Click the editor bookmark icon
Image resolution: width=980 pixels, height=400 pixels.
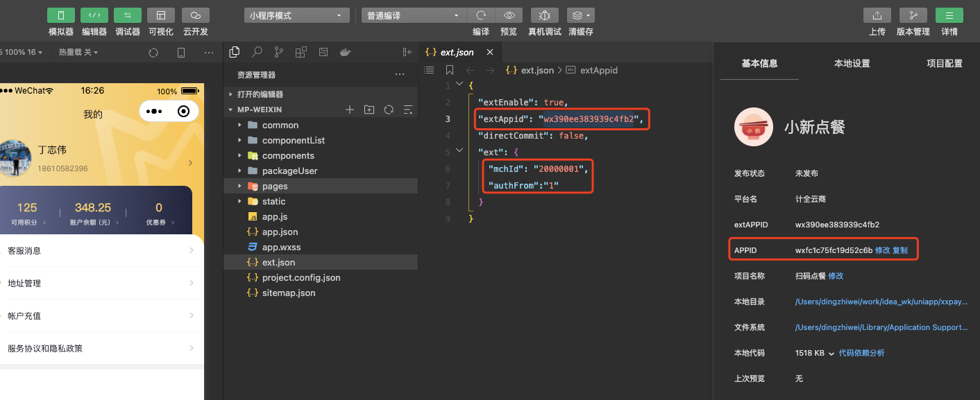(x=450, y=70)
